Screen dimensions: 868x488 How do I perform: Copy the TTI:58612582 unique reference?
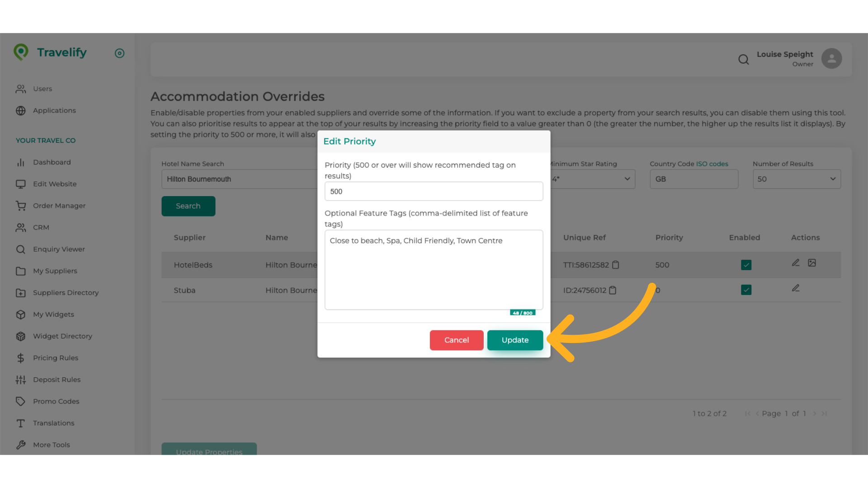[616, 265]
